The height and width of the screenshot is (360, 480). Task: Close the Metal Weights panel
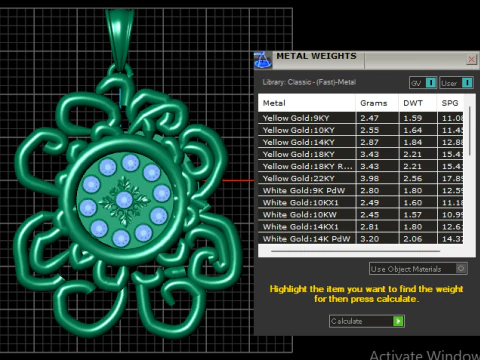(471, 60)
